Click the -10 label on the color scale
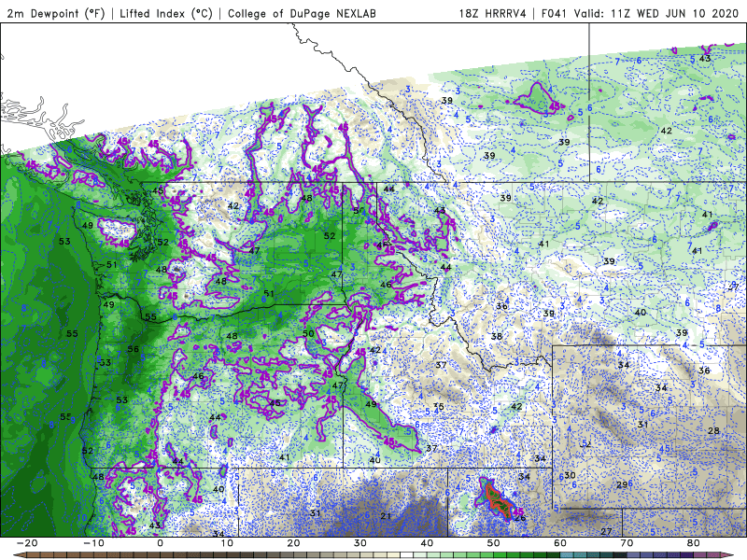 coord(93,543)
